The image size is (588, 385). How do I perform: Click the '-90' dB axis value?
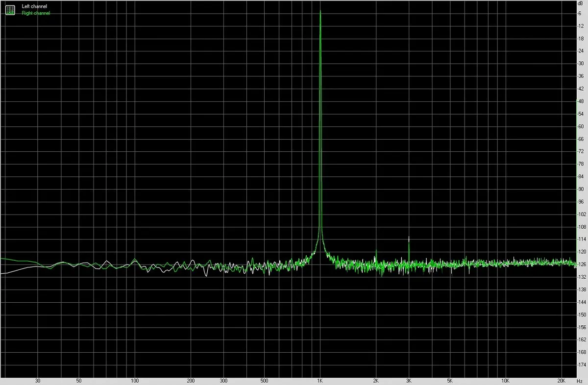(581, 190)
